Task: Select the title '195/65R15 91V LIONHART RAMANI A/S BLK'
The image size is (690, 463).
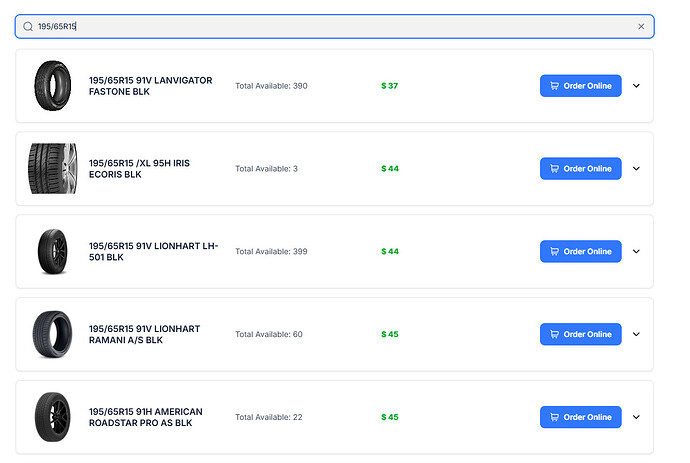Action: pos(144,334)
